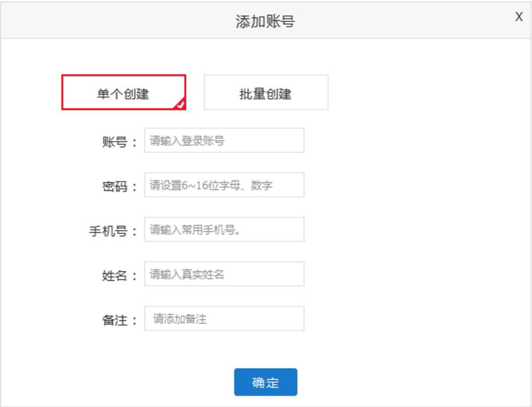This screenshot has width=532, height=407.
Task: Click the 备注： field label
Action: pos(119,320)
